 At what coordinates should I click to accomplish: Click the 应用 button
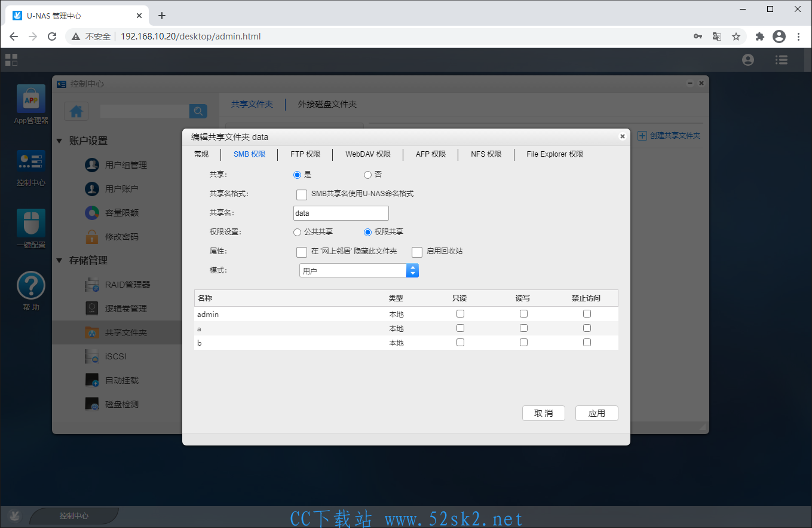(x=597, y=413)
